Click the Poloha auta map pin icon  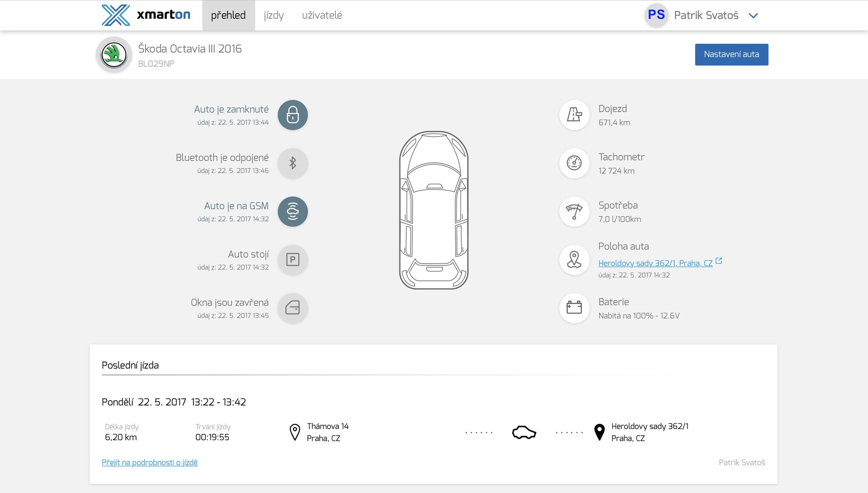[574, 260]
